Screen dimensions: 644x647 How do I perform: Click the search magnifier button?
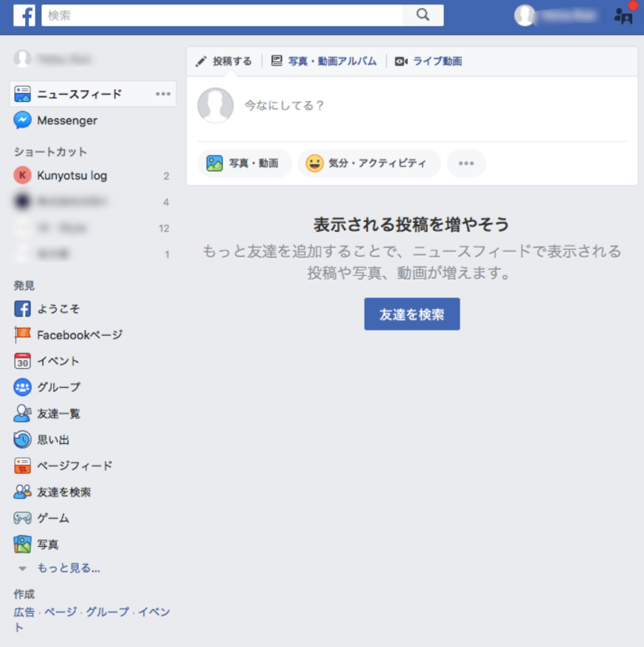(423, 15)
